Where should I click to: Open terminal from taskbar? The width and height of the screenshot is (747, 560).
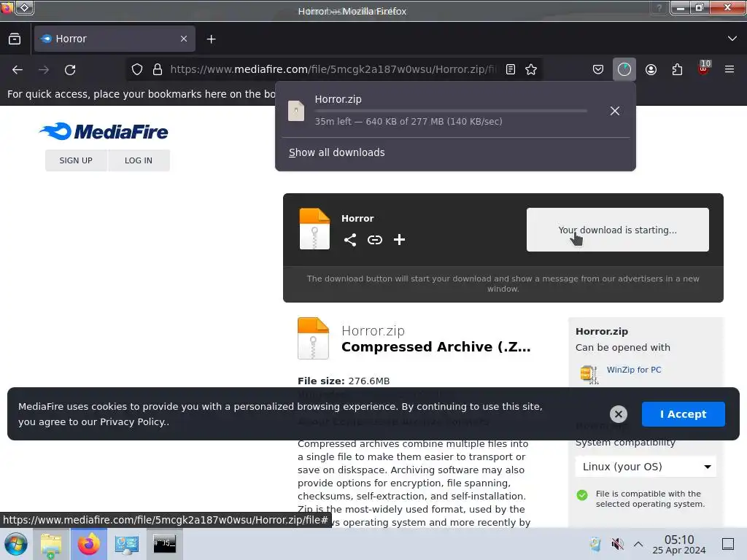[164, 544]
